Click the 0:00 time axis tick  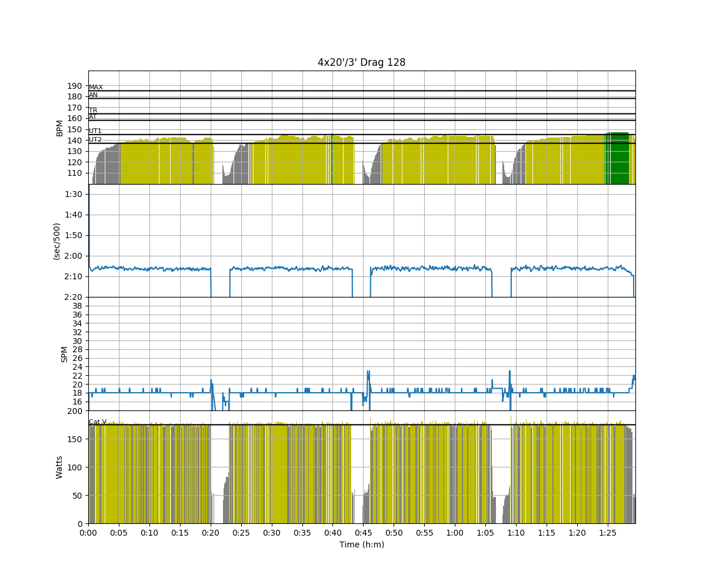click(x=88, y=533)
